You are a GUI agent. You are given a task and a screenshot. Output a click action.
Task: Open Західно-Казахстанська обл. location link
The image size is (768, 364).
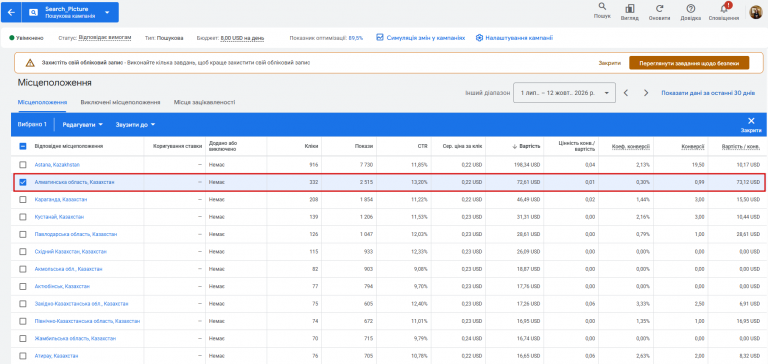[81, 304]
